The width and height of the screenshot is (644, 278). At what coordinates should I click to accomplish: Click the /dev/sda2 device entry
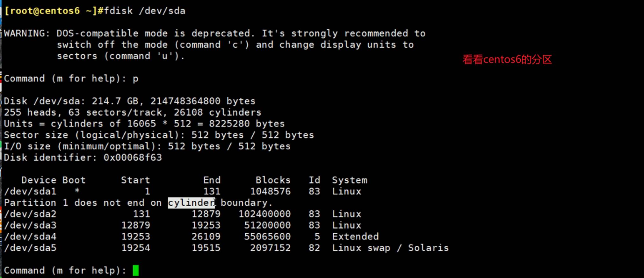[x=30, y=214]
